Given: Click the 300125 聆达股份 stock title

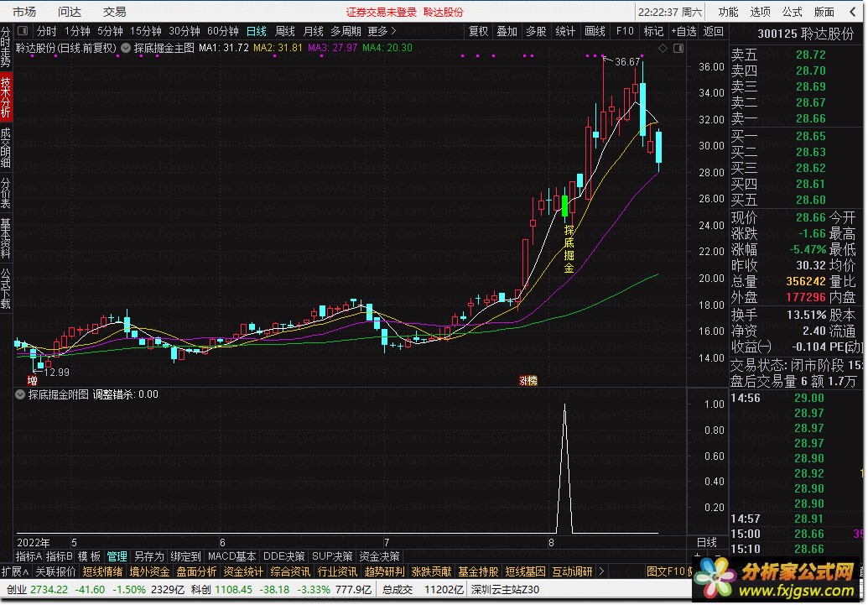Looking at the screenshot, I should tap(805, 34).
